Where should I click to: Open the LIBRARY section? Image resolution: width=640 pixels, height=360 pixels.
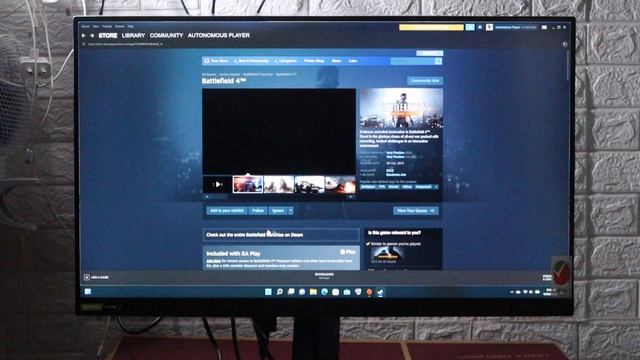(133, 36)
